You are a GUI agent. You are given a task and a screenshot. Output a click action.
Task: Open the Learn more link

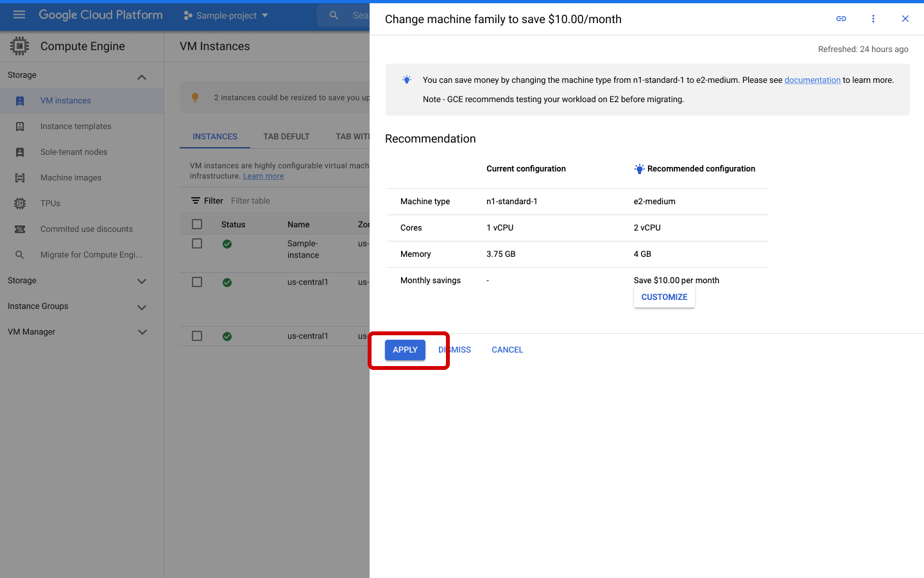click(263, 176)
